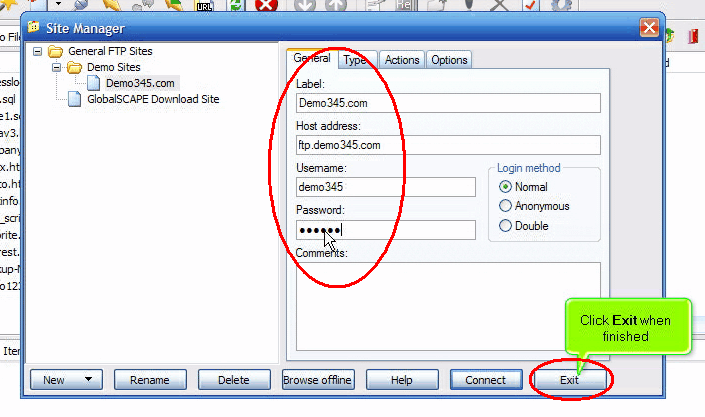
Task: Switch to the General tab
Action: [x=312, y=58]
